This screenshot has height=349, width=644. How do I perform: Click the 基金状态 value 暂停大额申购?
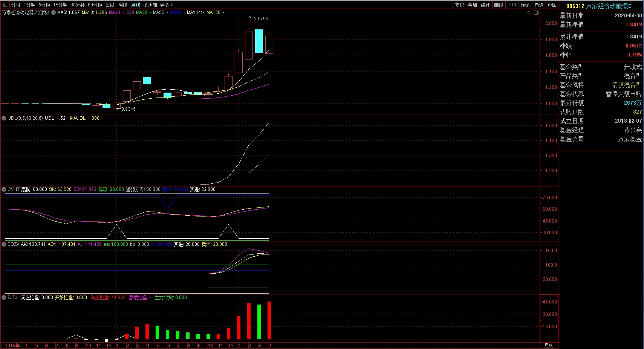(624, 94)
